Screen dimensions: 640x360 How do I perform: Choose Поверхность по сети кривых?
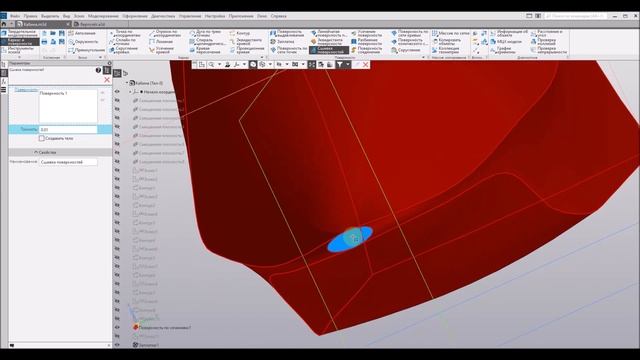point(409,33)
